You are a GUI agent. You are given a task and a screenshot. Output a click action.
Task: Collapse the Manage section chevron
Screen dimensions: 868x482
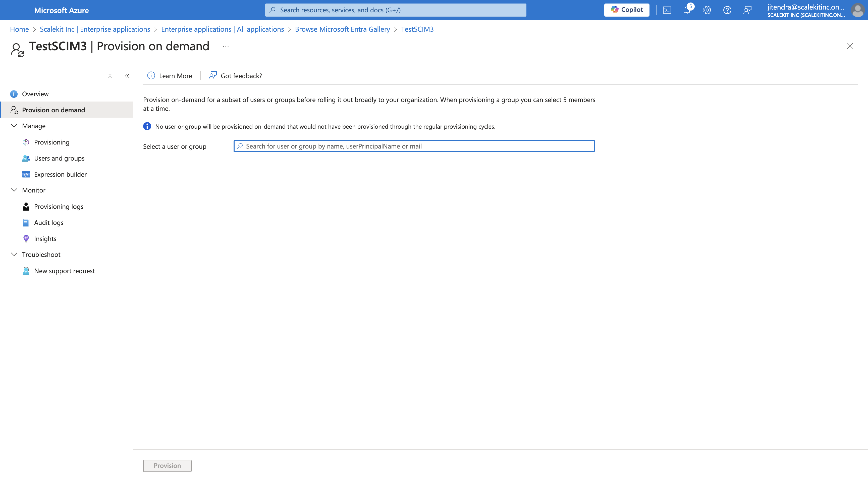pyautogui.click(x=14, y=126)
